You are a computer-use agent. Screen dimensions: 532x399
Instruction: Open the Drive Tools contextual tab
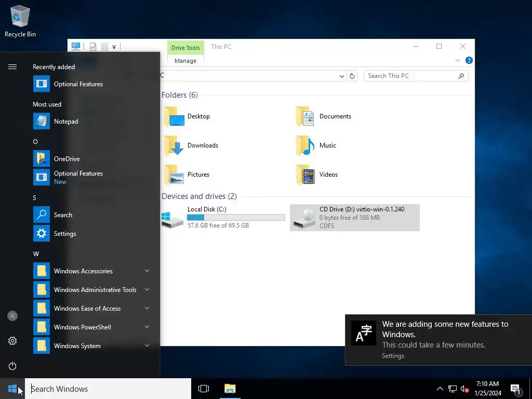coord(185,47)
